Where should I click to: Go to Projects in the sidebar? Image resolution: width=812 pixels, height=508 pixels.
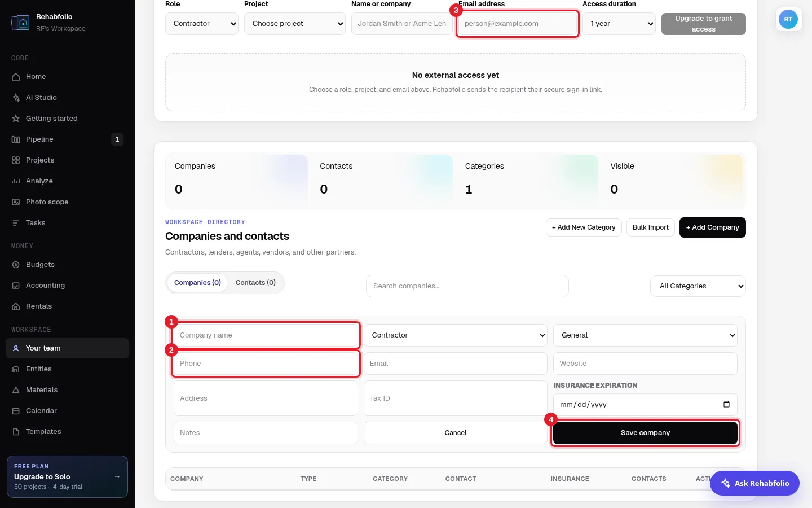point(67,160)
